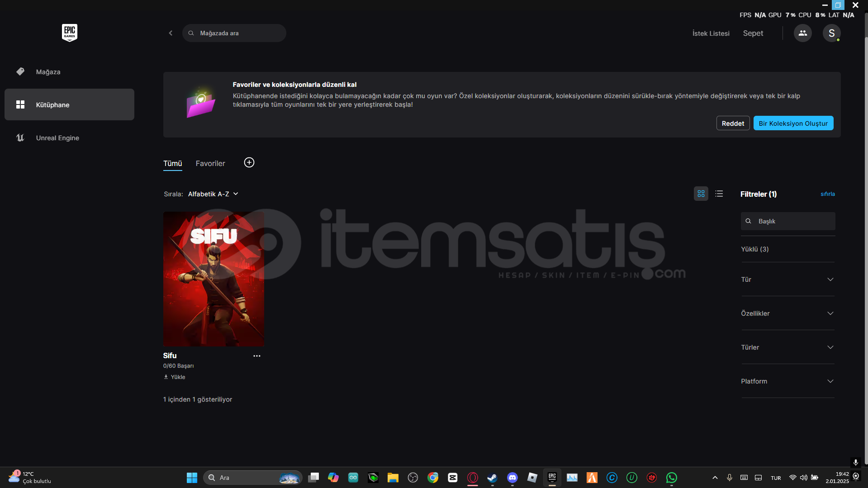This screenshot has width=868, height=488.
Task: Open Discord from the taskbar
Action: click(512, 478)
